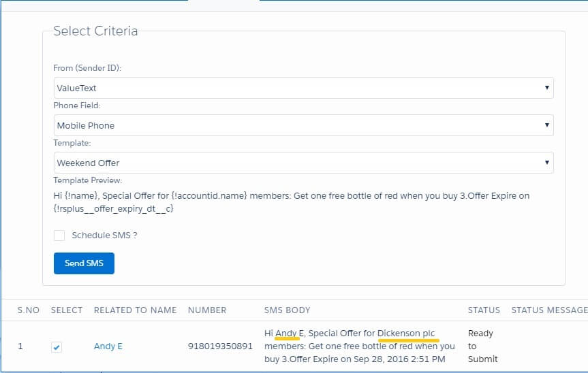Click the STATUS MESSAGE column header
This screenshot has width=588, height=373.
point(549,310)
